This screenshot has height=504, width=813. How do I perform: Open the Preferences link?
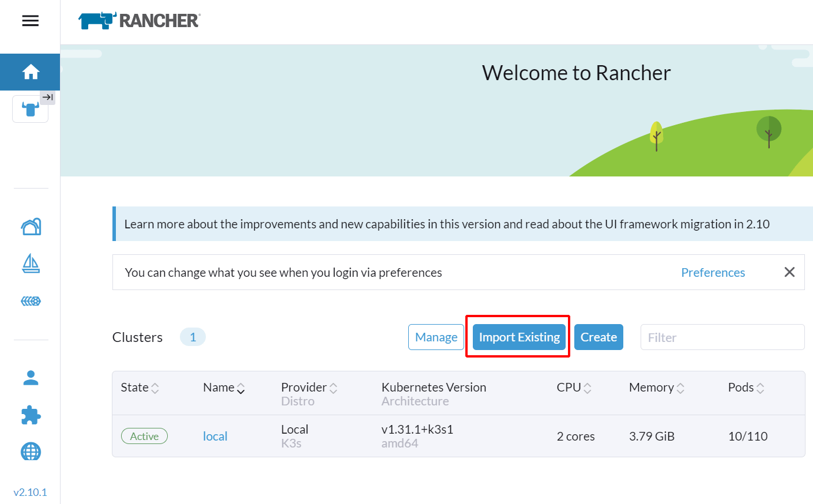pyautogui.click(x=713, y=272)
